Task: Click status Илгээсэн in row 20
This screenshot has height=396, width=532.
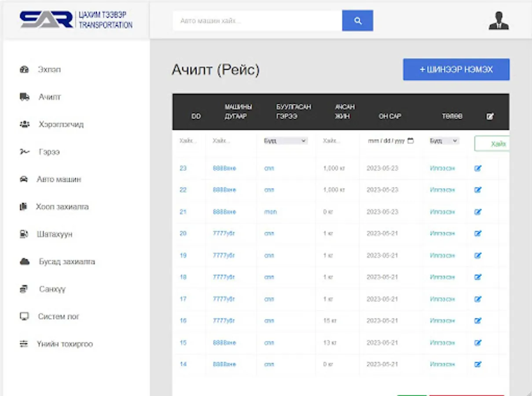Action: 442,234
